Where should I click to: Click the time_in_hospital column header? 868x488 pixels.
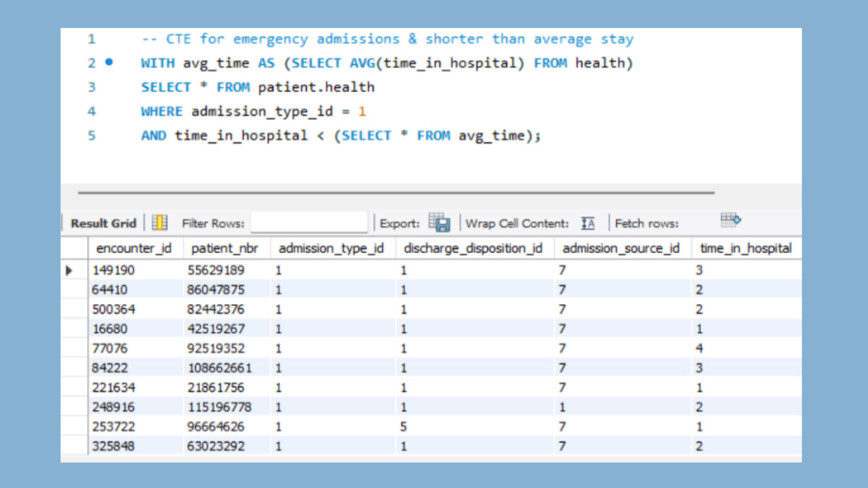click(745, 248)
